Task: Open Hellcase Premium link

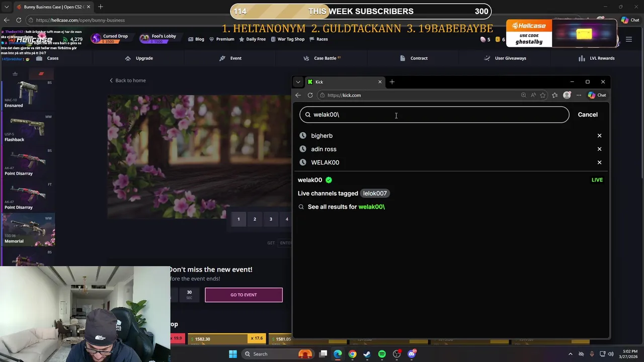Action: pos(222,39)
